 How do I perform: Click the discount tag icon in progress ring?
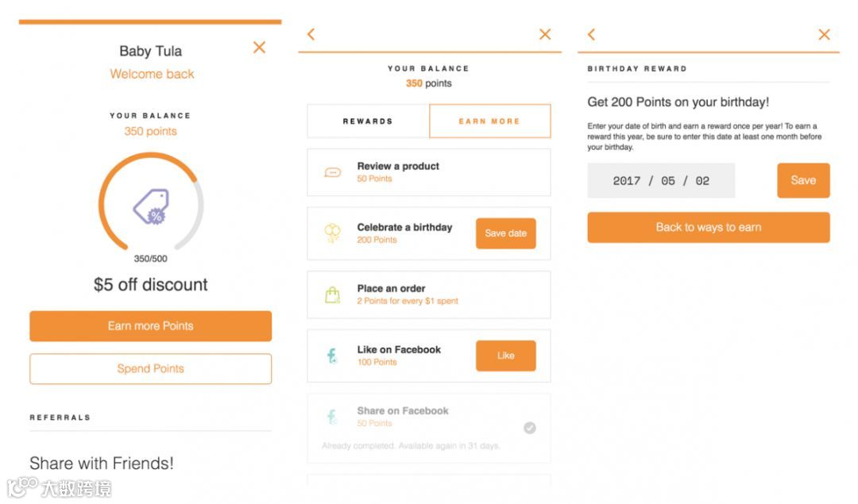click(151, 206)
